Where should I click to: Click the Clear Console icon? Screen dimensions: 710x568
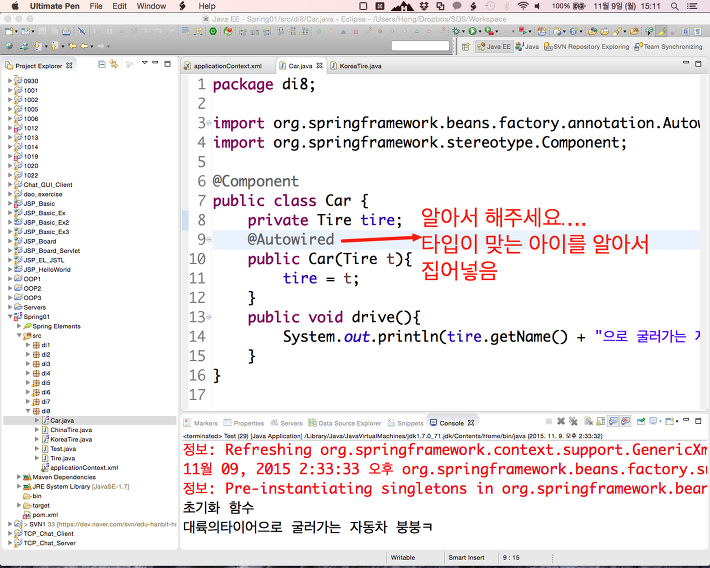[x=589, y=421]
